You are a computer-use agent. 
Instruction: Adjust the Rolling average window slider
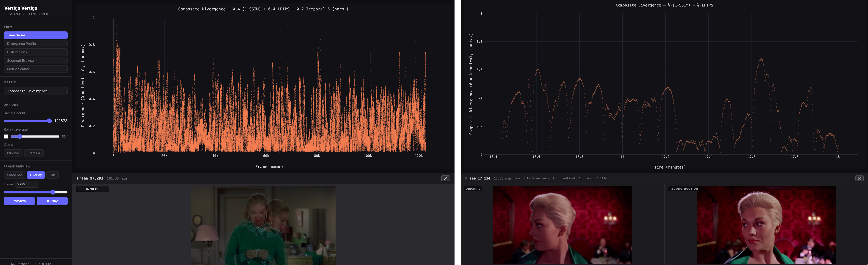click(x=35, y=136)
